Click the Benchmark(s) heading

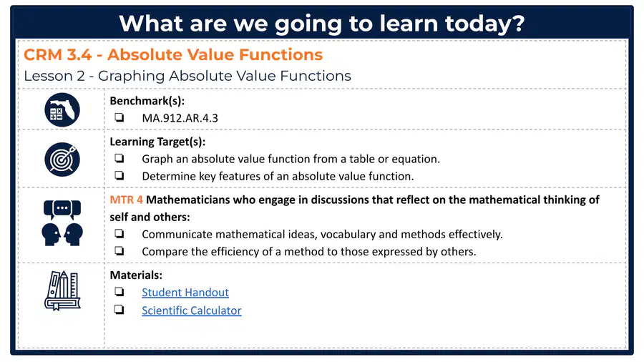[147, 101]
